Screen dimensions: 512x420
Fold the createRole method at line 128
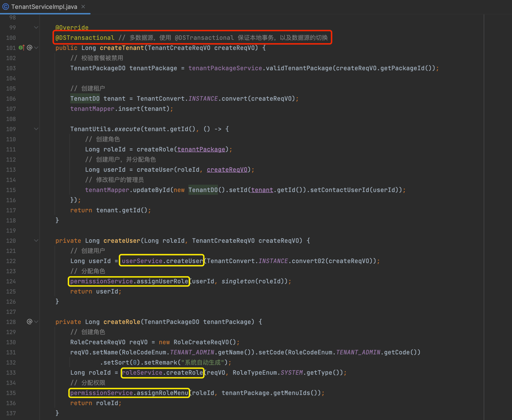[x=36, y=322]
